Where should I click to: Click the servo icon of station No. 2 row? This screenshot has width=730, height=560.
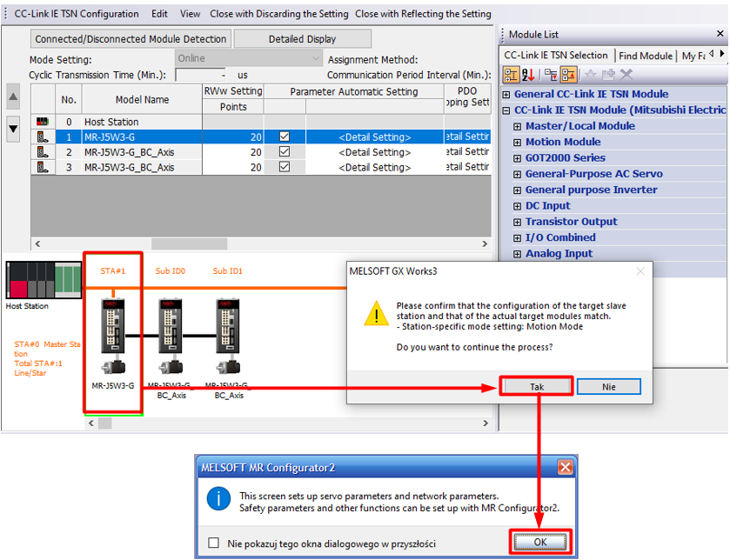[x=43, y=152]
